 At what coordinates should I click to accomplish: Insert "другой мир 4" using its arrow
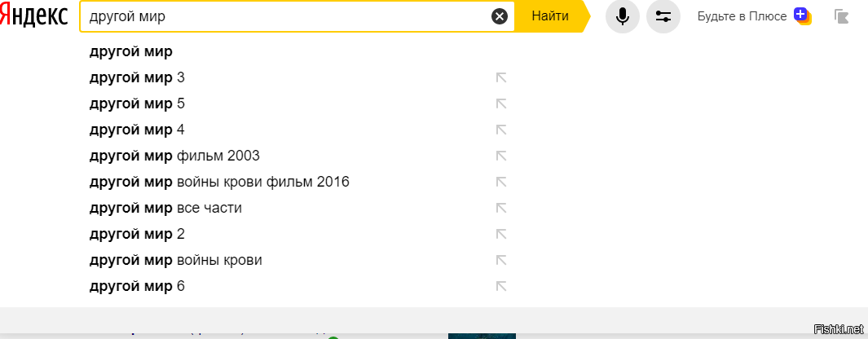pyautogui.click(x=501, y=130)
